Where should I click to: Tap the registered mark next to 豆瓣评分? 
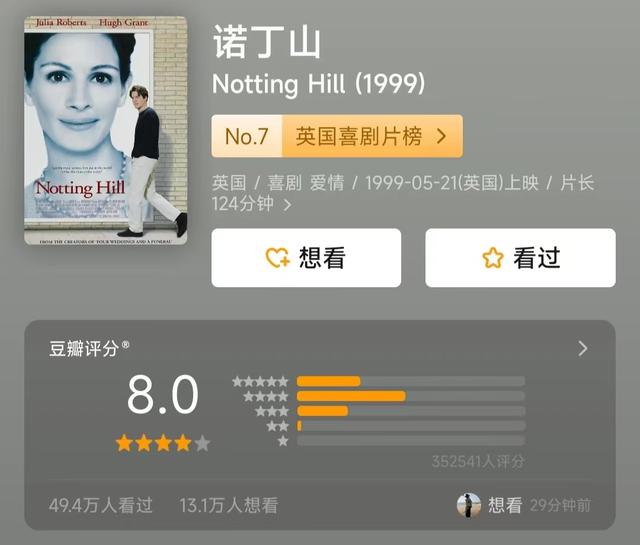point(125,345)
